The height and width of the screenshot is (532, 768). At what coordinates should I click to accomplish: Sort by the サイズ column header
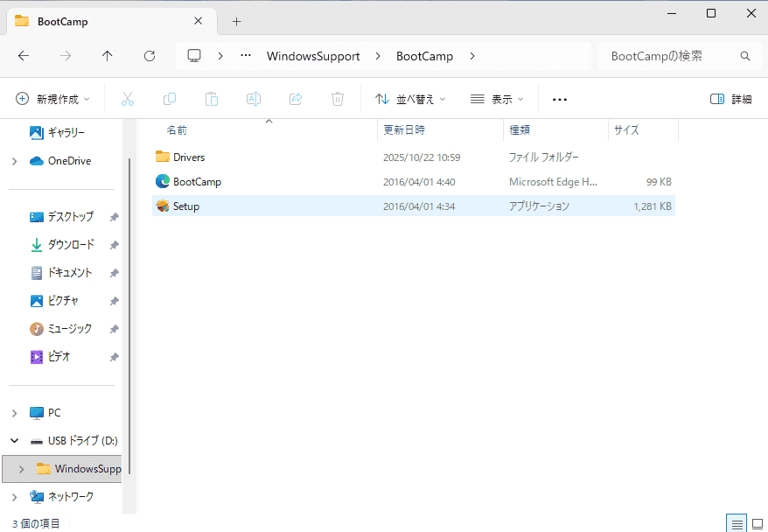pos(626,129)
